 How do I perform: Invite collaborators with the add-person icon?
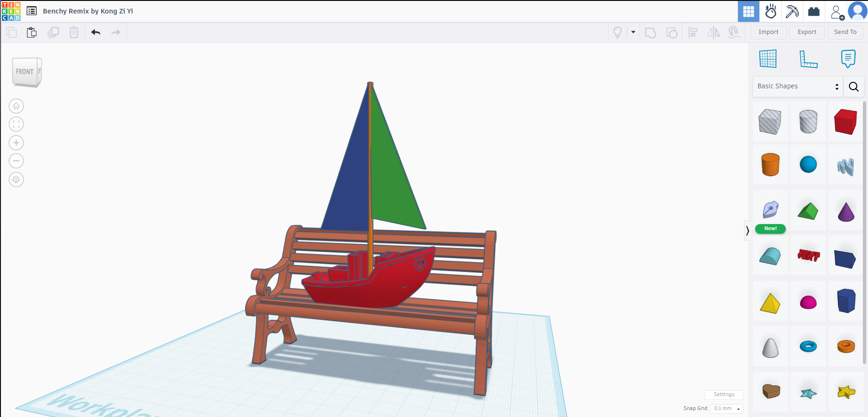click(837, 12)
